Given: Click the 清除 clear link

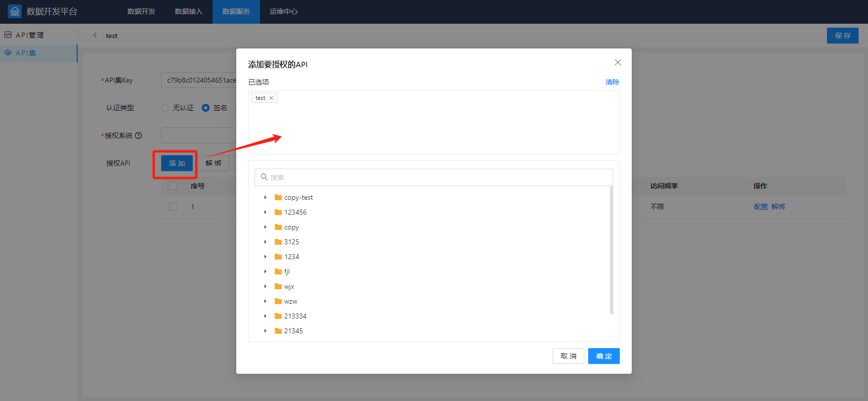Looking at the screenshot, I should pyautogui.click(x=612, y=82).
